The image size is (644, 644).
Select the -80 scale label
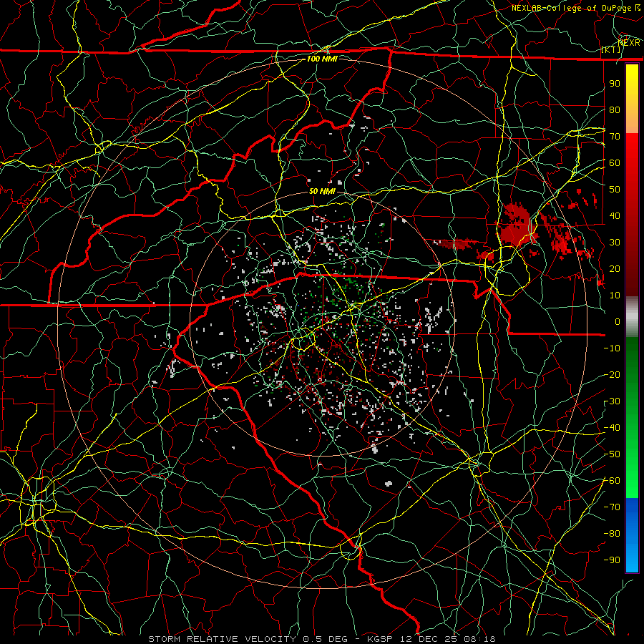pyautogui.click(x=612, y=534)
